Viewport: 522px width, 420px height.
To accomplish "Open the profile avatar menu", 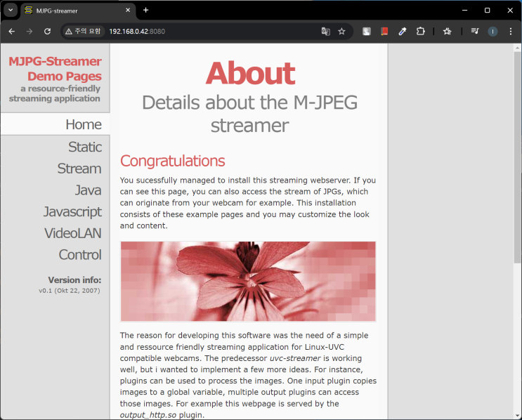I will (492, 32).
